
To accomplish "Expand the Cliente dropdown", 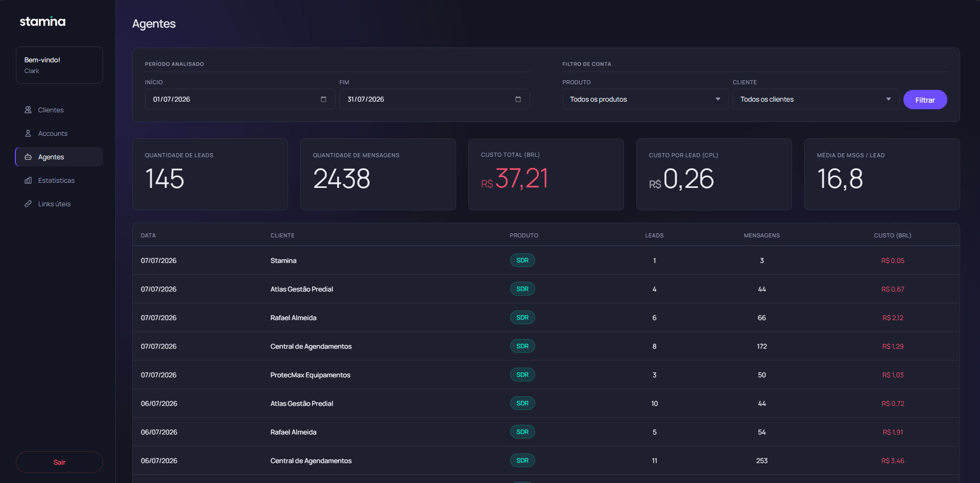I will coord(816,99).
